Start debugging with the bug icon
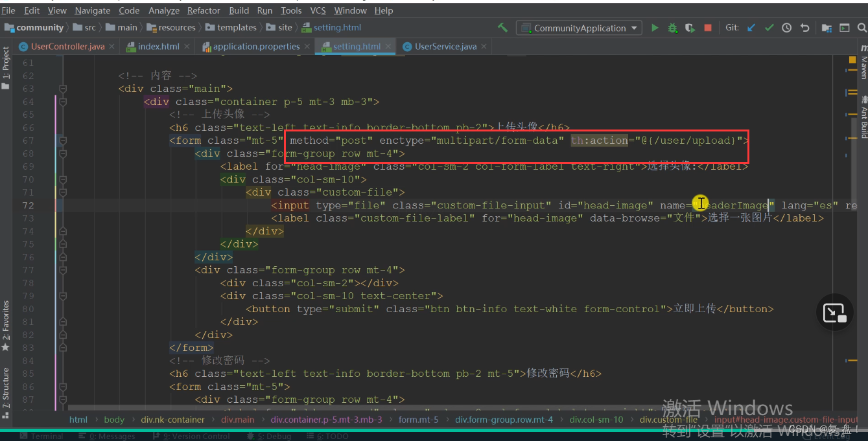The image size is (868, 441). pyautogui.click(x=672, y=28)
